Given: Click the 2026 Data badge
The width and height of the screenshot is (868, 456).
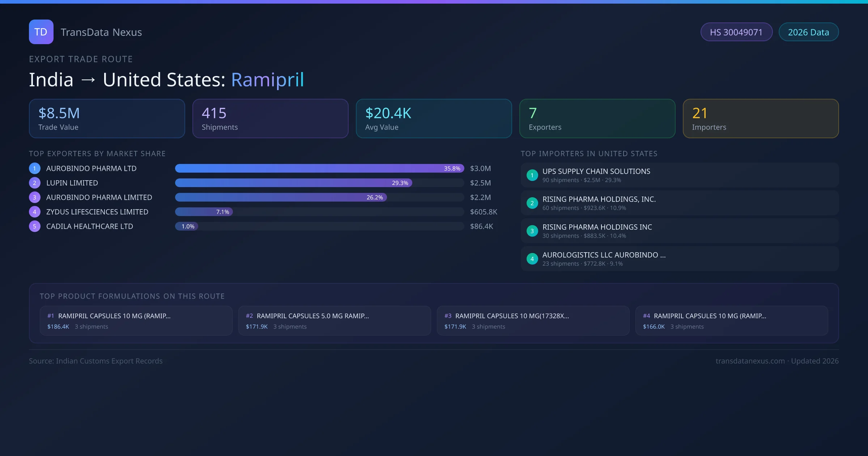Looking at the screenshot, I should coord(808,32).
